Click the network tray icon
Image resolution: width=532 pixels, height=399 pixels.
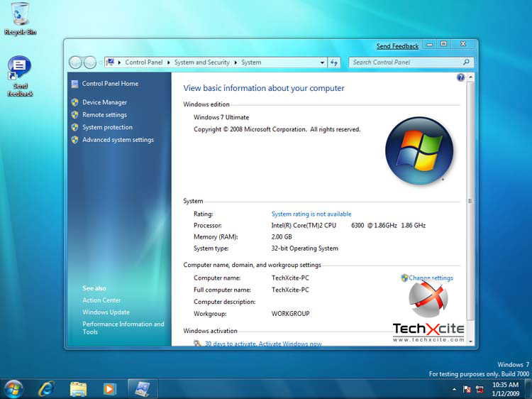480,390
